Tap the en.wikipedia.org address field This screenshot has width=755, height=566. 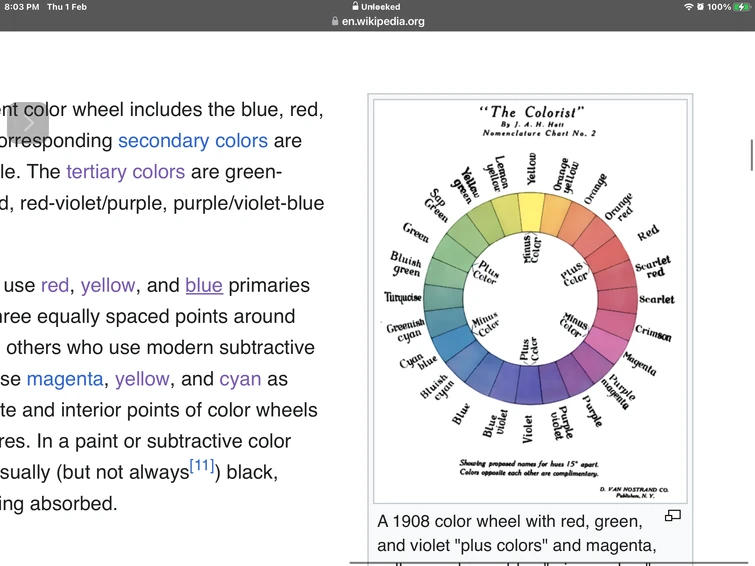[383, 21]
